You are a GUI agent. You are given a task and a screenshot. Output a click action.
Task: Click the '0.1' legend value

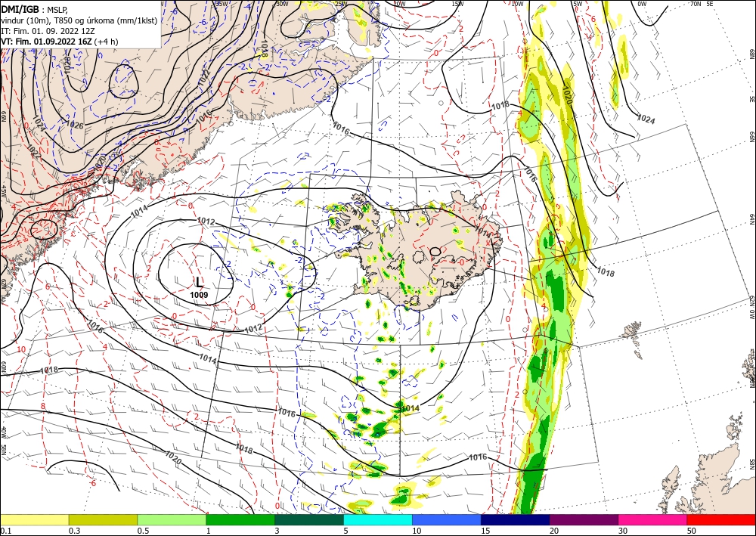[6, 531]
